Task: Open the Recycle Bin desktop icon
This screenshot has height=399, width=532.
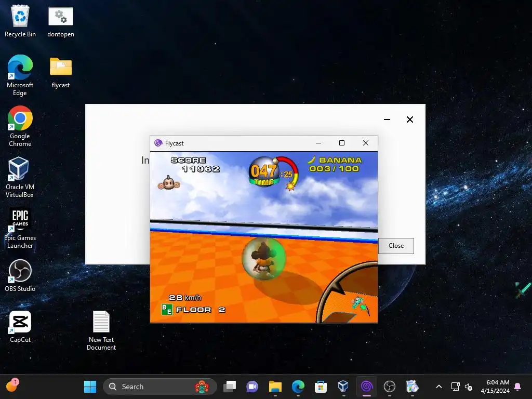Action: coord(20,21)
